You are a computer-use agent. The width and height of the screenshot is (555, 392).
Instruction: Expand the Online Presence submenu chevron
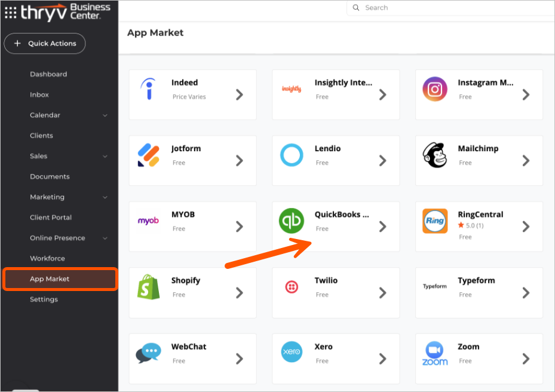(x=105, y=238)
